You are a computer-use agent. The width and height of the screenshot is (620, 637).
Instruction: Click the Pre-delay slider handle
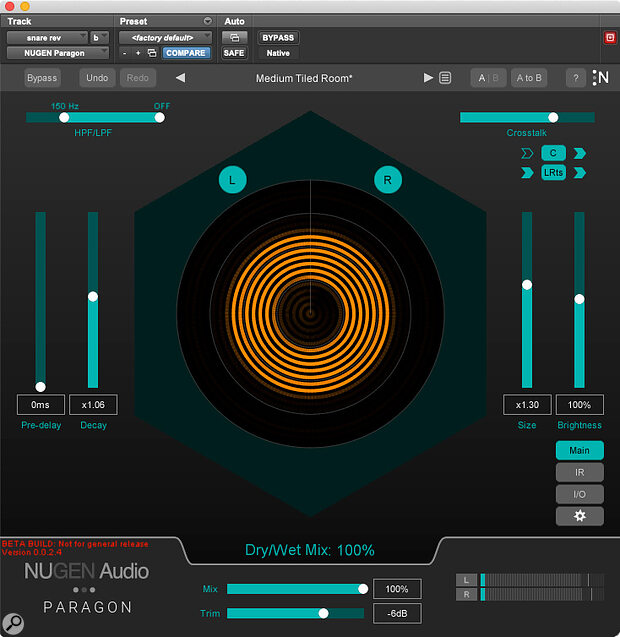40,386
